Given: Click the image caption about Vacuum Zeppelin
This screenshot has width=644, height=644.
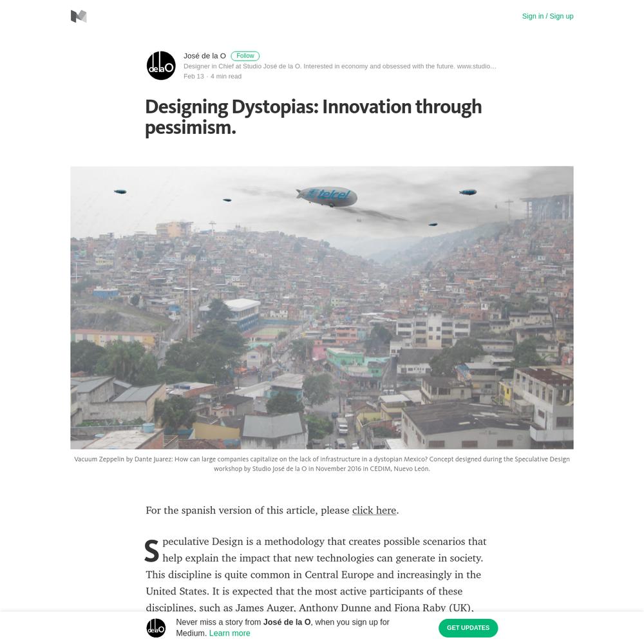Looking at the screenshot, I should click(322, 464).
